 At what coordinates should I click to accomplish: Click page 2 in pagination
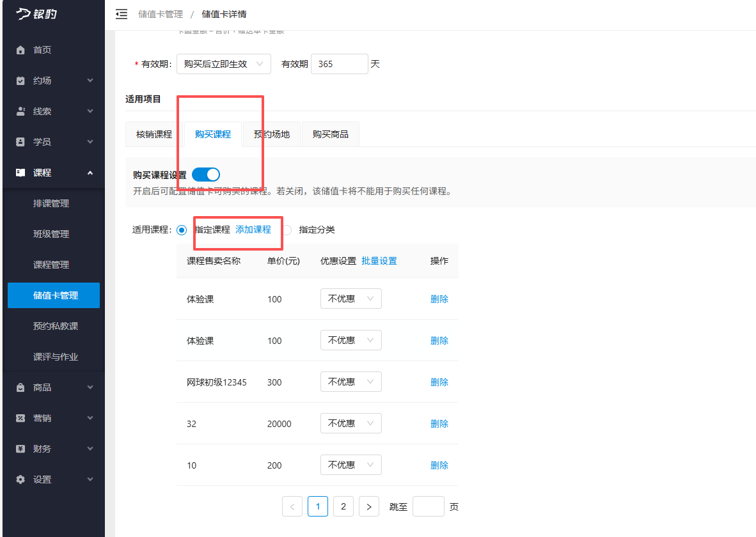(x=343, y=506)
